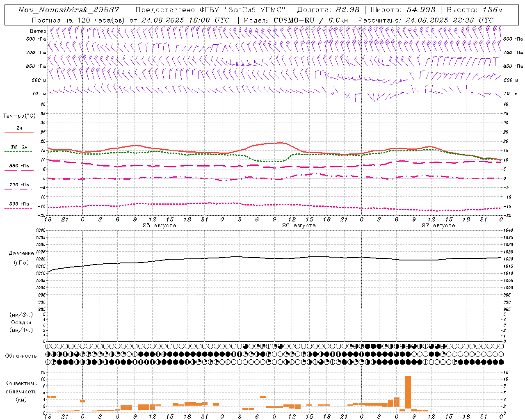Click the red solid '2м' legend line
Viewport: 525px width, 420px height.
pos(19,132)
